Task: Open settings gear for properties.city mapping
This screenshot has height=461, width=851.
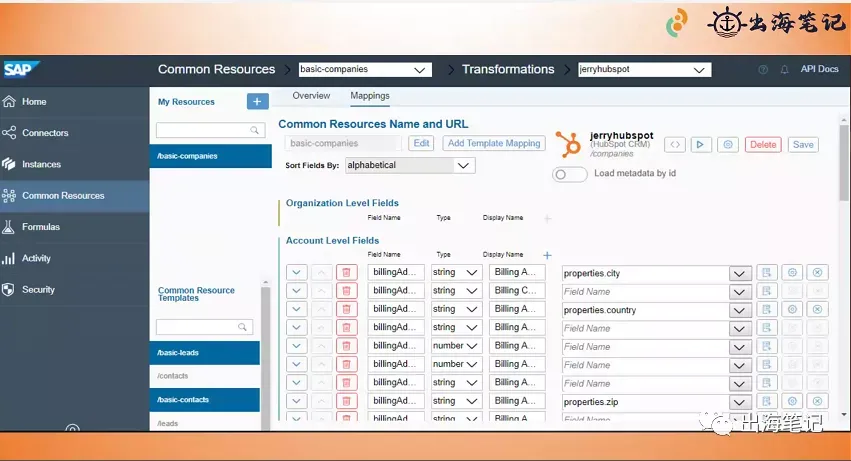Action: point(792,273)
